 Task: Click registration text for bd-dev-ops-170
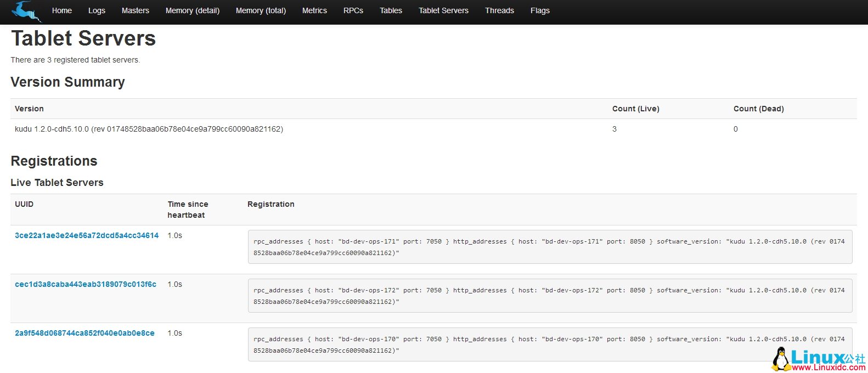click(549, 344)
